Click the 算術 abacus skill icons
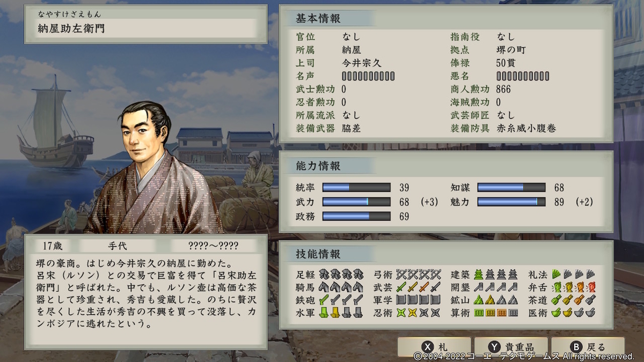 (x=496, y=312)
